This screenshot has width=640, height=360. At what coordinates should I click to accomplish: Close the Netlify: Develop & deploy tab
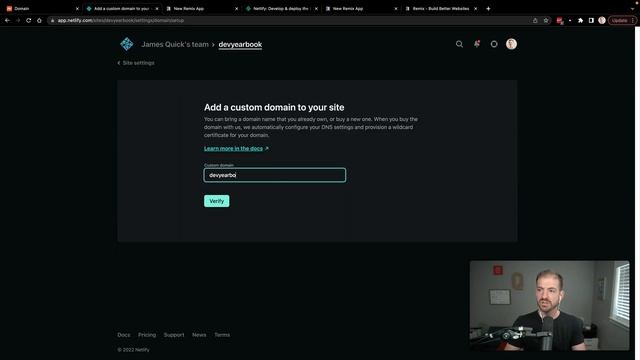tap(316, 9)
